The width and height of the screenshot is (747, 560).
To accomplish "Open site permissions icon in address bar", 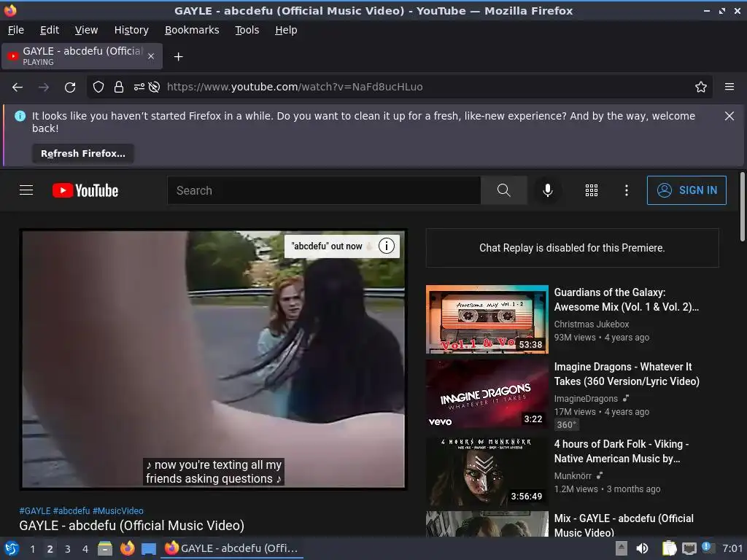I will point(139,87).
